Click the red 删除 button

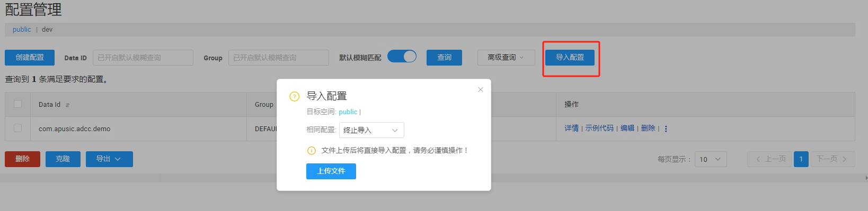pyautogui.click(x=22, y=159)
